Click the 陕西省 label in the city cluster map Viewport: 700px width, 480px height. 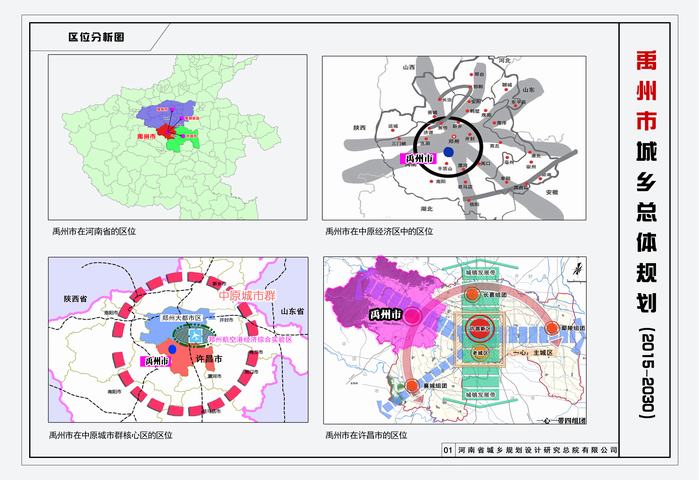tap(75, 299)
